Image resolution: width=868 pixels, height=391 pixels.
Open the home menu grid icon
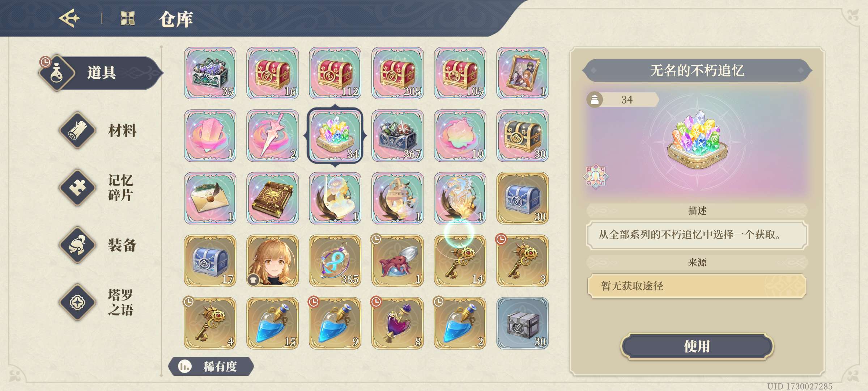128,18
